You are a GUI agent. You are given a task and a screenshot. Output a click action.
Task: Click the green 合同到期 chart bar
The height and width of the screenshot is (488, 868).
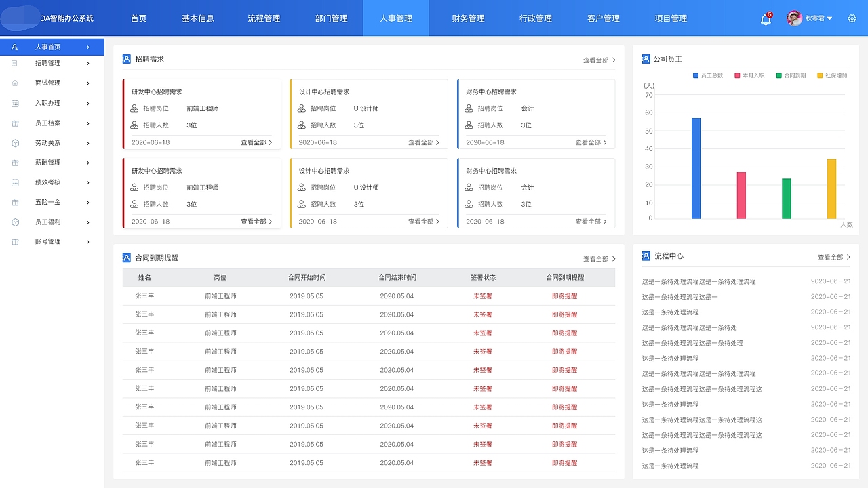[x=787, y=199]
